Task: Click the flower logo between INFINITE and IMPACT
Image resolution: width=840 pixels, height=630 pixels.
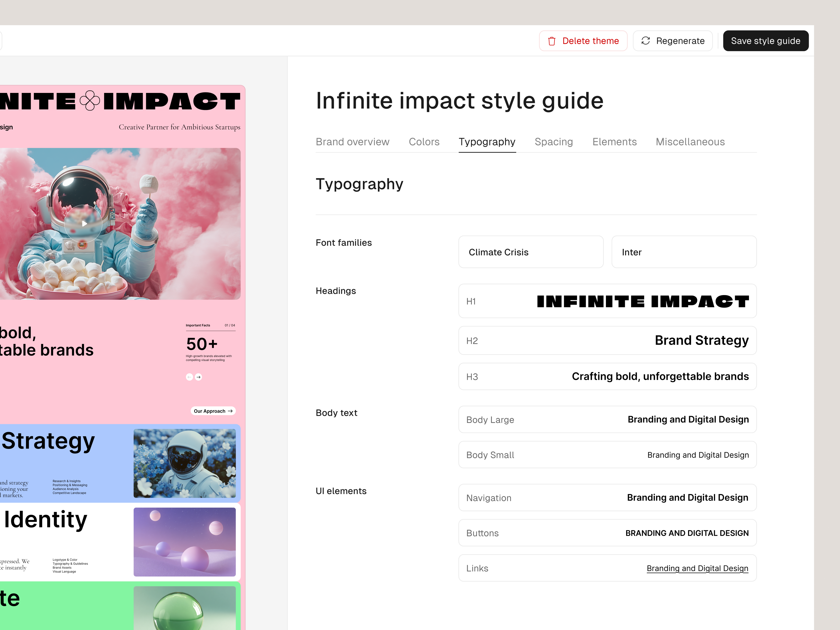Action: point(90,101)
